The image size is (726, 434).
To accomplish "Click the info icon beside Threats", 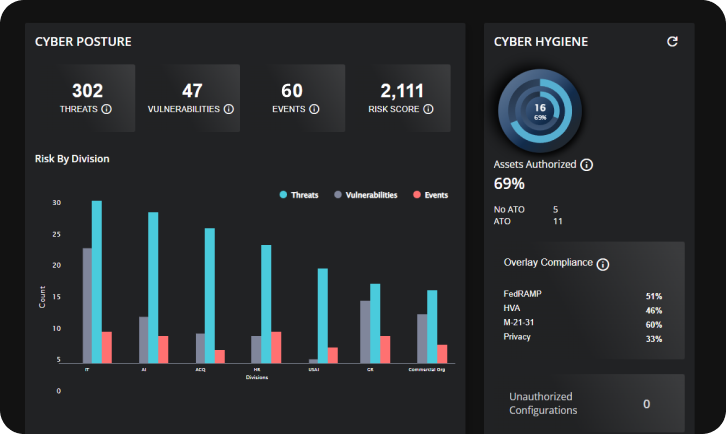I will pyautogui.click(x=106, y=109).
